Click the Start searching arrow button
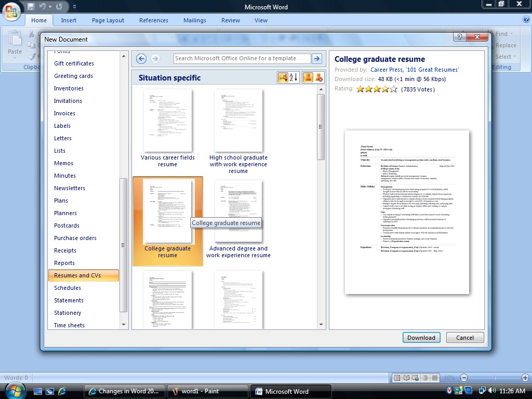The image size is (532, 399). click(317, 59)
